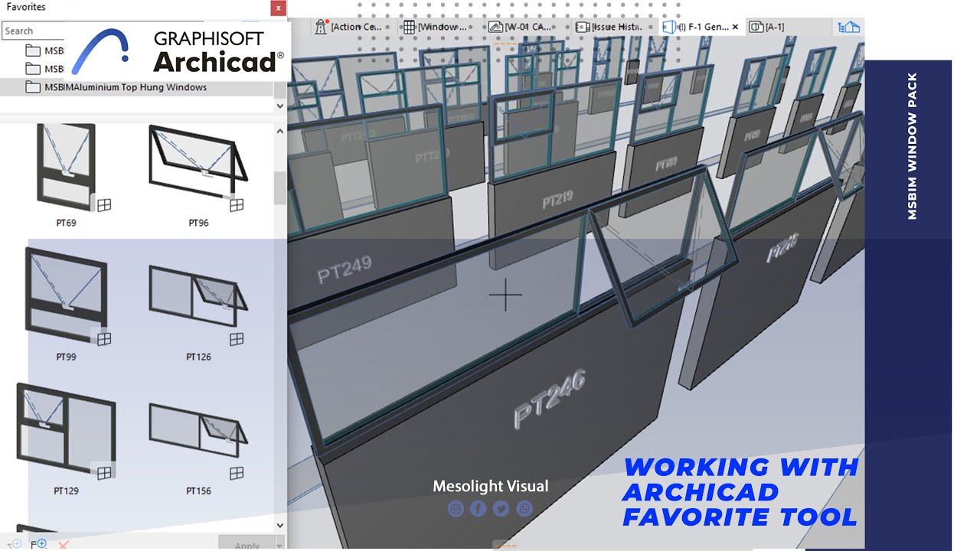This screenshot has height=551, width=980.
Task: Click the Delete favorite red X icon
Action: [x=64, y=545]
